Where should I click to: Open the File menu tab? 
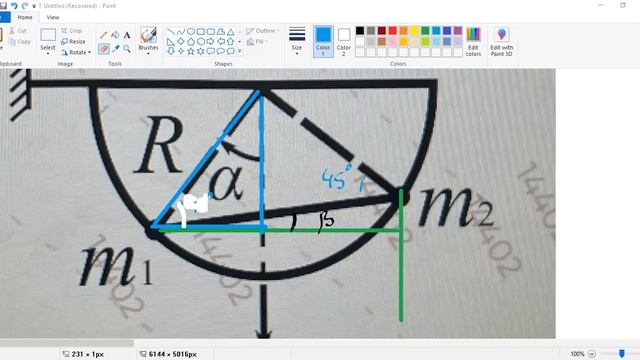(x=5, y=17)
